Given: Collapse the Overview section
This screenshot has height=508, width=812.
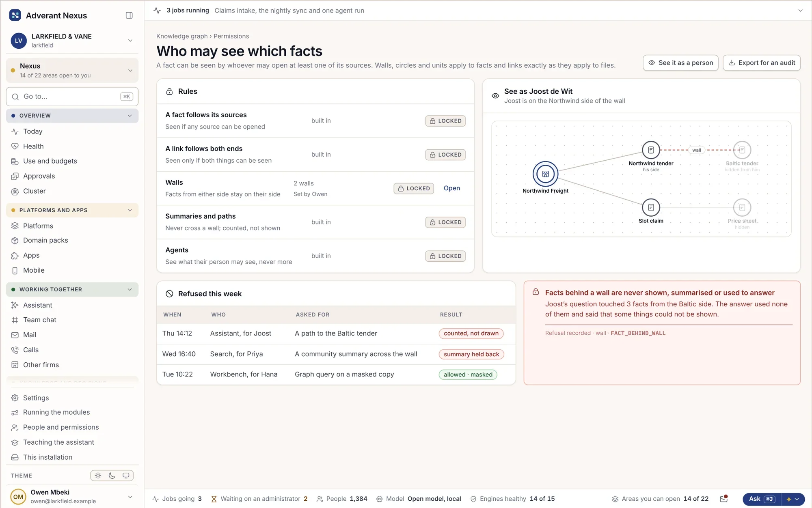Looking at the screenshot, I should click(72, 116).
